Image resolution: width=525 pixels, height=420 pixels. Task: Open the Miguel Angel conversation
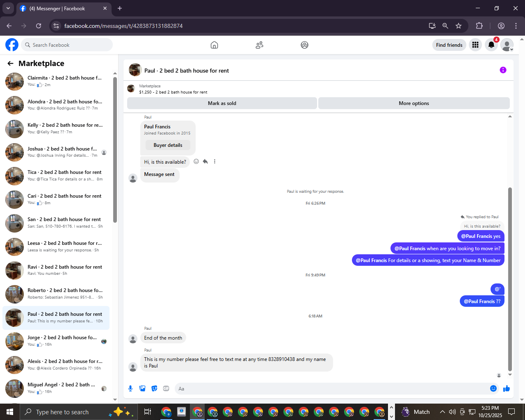click(56, 388)
